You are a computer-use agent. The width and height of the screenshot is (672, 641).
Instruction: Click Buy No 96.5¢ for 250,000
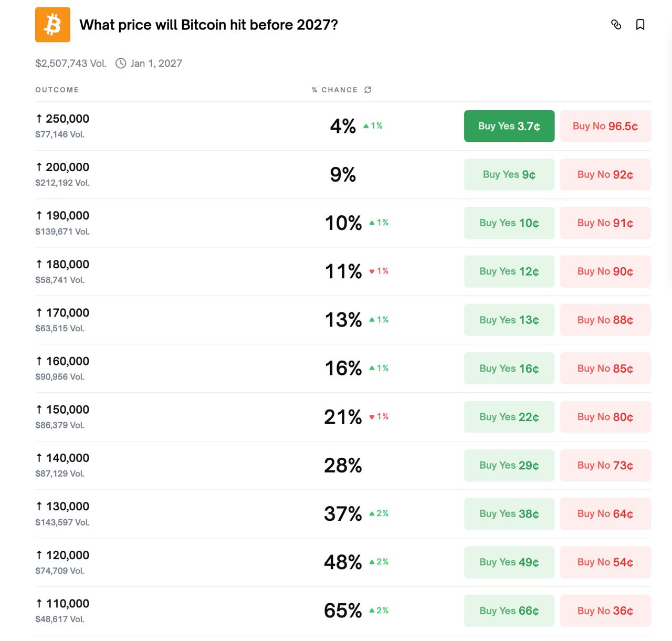click(605, 126)
